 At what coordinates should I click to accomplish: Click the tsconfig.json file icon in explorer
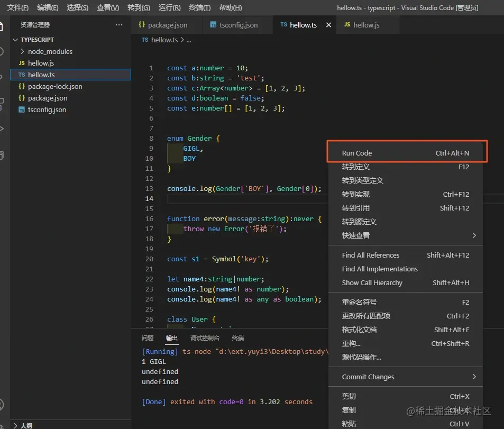coord(22,110)
